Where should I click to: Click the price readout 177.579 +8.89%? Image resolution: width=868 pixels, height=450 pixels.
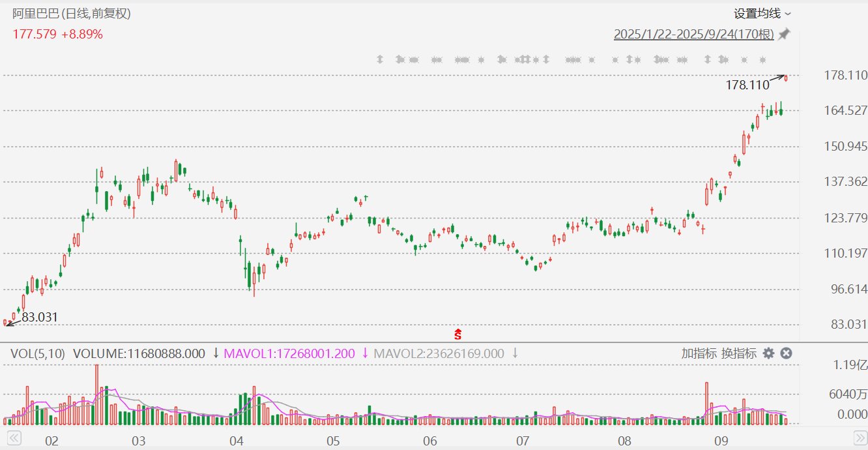tap(58, 34)
